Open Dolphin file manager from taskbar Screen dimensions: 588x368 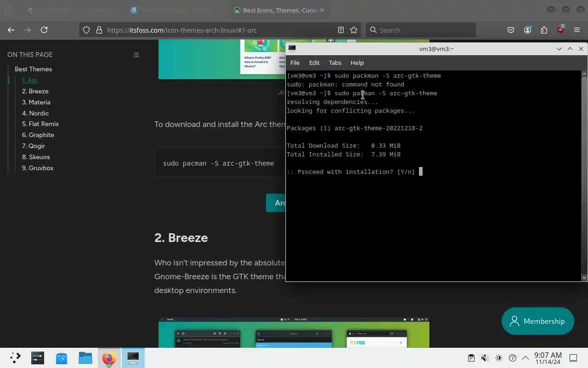85,358
